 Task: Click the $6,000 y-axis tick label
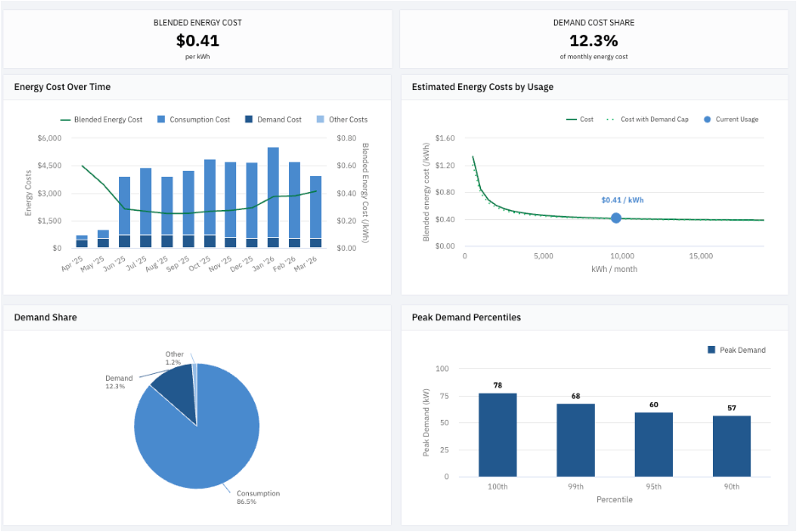(49, 138)
